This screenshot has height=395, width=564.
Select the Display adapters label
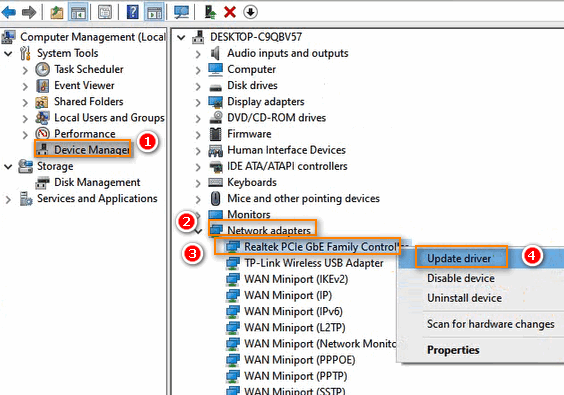pos(265,102)
